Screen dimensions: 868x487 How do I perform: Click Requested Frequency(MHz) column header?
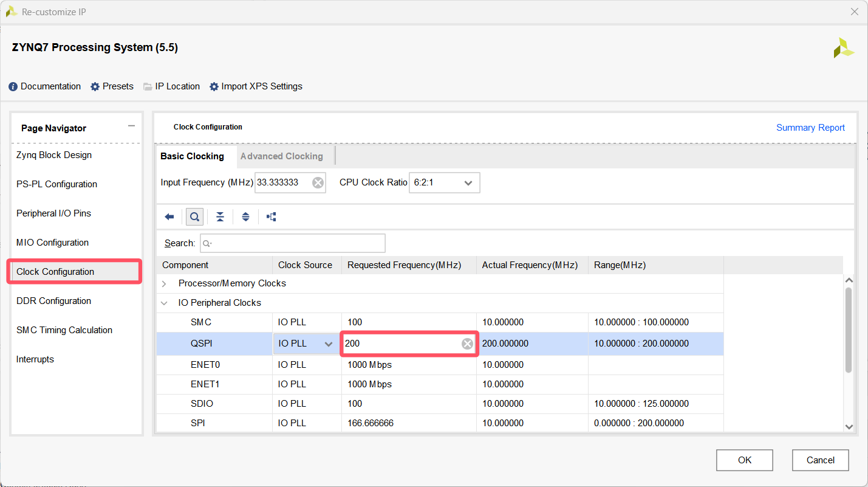tap(409, 265)
